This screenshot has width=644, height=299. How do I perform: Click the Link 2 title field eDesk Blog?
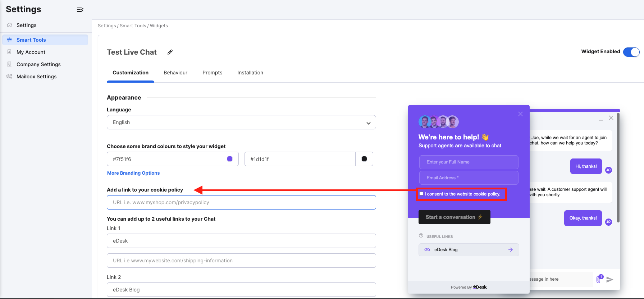tap(241, 290)
